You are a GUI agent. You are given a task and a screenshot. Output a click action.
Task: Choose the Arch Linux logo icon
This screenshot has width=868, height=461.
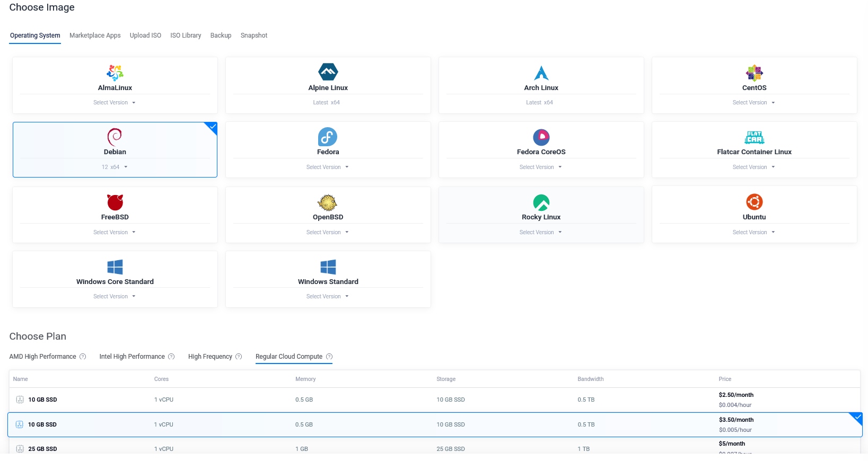pyautogui.click(x=541, y=73)
